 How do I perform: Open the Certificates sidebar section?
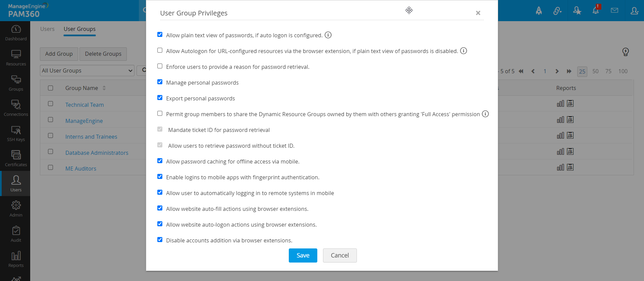point(16,158)
